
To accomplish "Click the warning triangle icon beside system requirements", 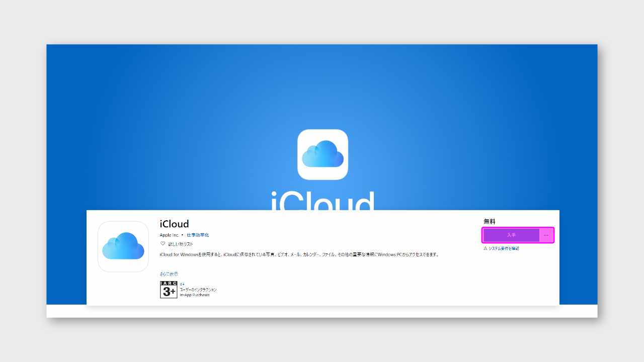I will click(x=486, y=248).
